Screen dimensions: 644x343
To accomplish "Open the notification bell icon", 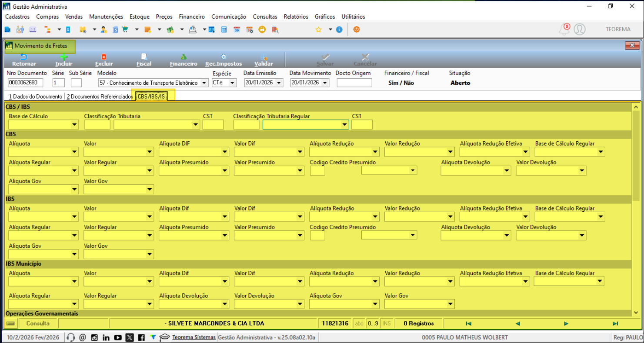I will click(564, 29).
